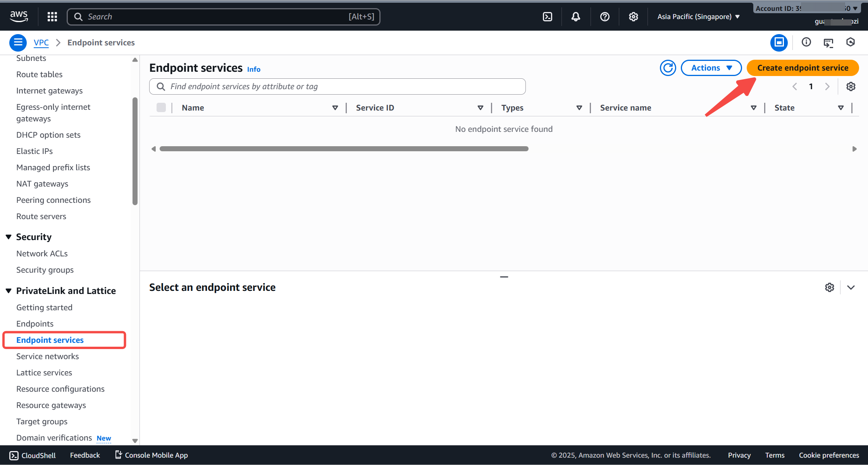Open the notifications bell
Viewport: 868px width, 465px height.
coord(576,17)
